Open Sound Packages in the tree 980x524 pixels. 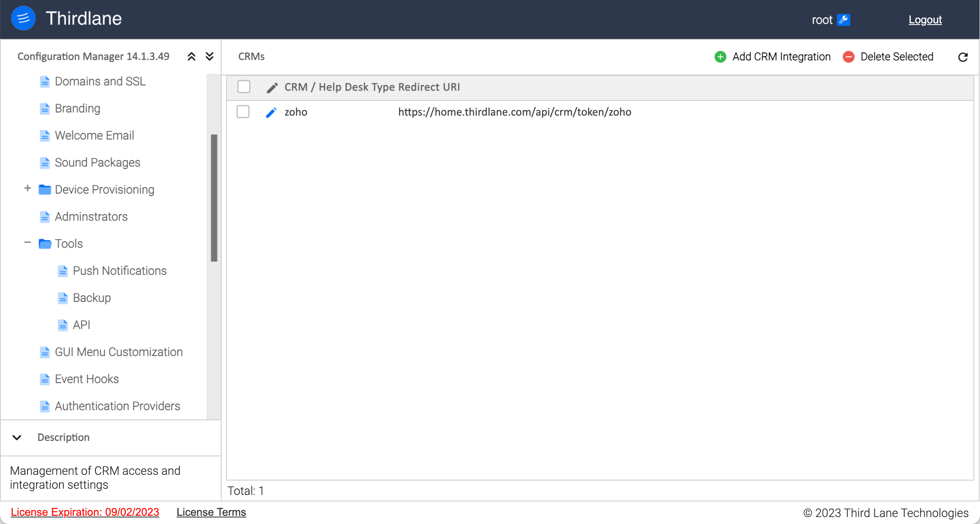point(98,162)
